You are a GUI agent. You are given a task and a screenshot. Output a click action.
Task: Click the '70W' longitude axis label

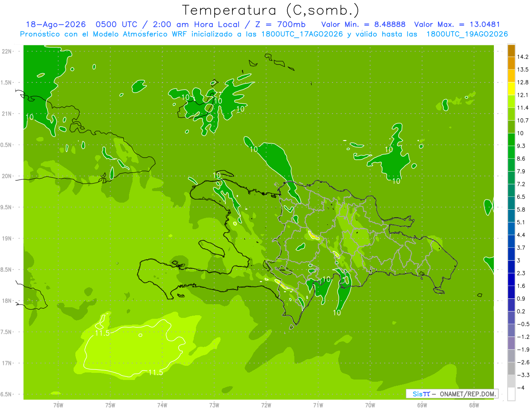(370, 405)
